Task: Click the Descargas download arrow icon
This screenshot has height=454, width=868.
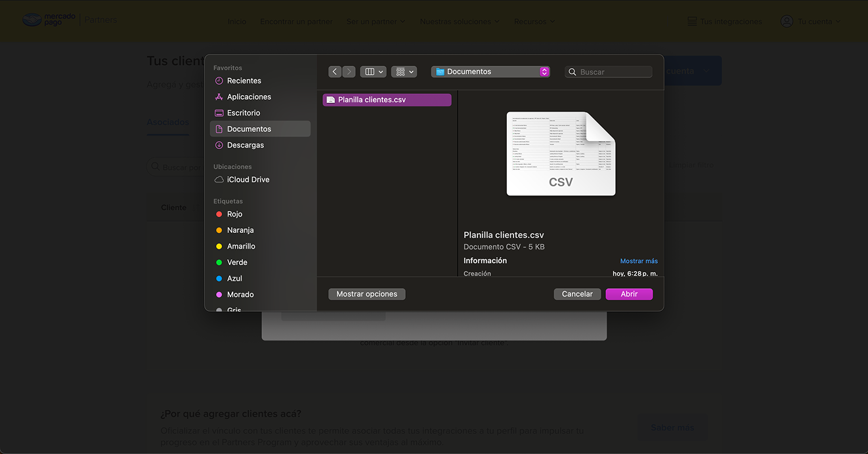Action: click(x=219, y=145)
